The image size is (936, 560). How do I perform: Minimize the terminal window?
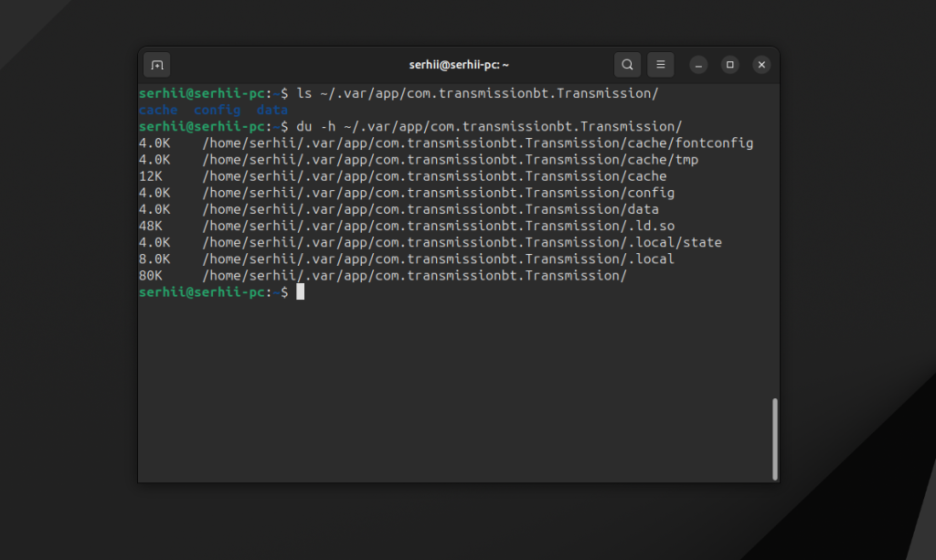pos(697,65)
